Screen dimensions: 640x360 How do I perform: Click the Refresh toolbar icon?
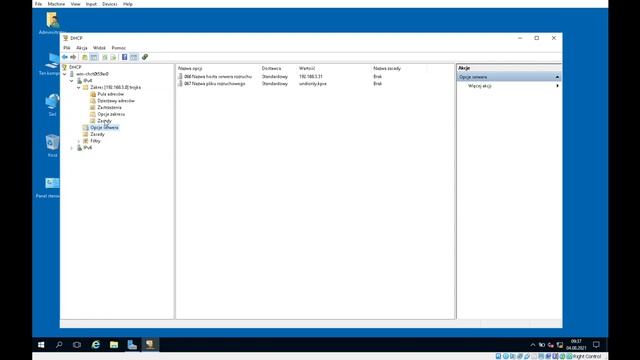pos(105,57)
